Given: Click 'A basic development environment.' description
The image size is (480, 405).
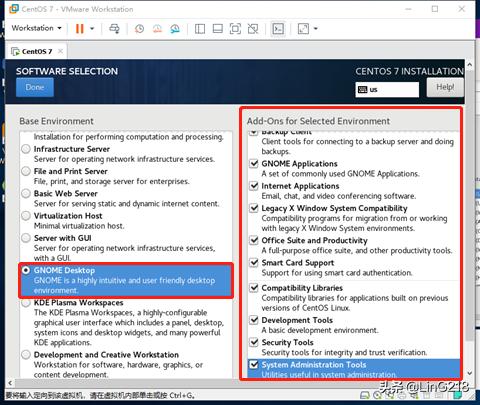Looking at the screenshot, I should [x=320, y=330].
